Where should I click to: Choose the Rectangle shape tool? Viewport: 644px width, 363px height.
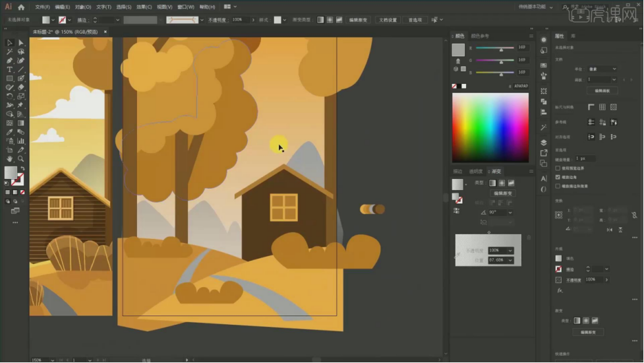[9, 79]
